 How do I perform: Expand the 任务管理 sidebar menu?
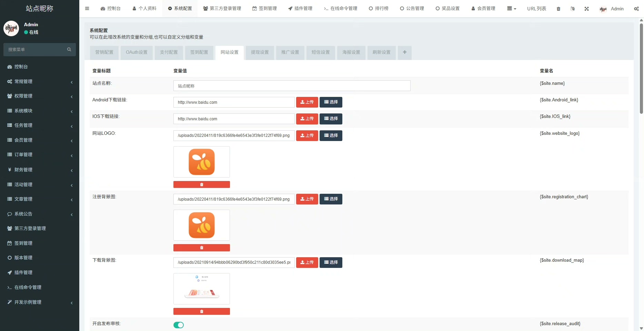coord(40,125)
